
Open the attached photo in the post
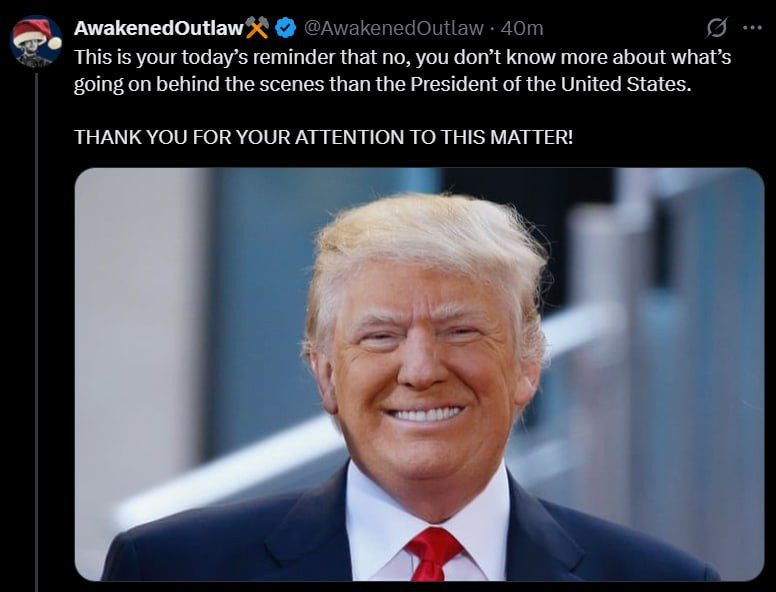point(419,374)
